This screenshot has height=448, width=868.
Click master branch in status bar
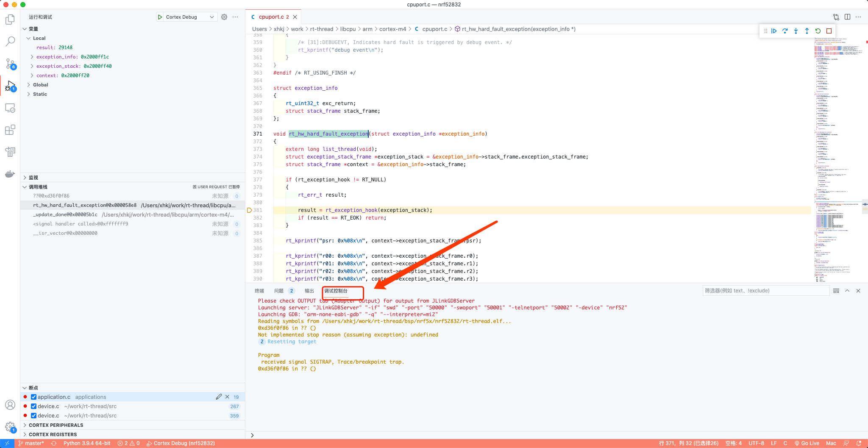[x=31, y=443]
